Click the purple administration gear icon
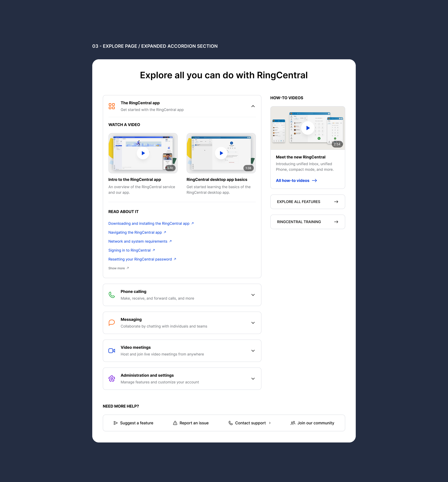 pos(112,378)
